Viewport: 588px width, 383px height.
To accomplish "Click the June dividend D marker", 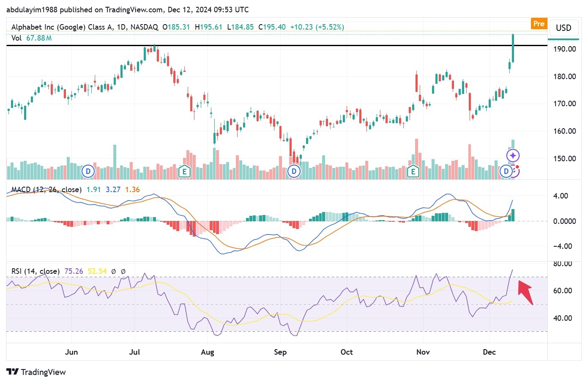I will (x=88, y=171).
